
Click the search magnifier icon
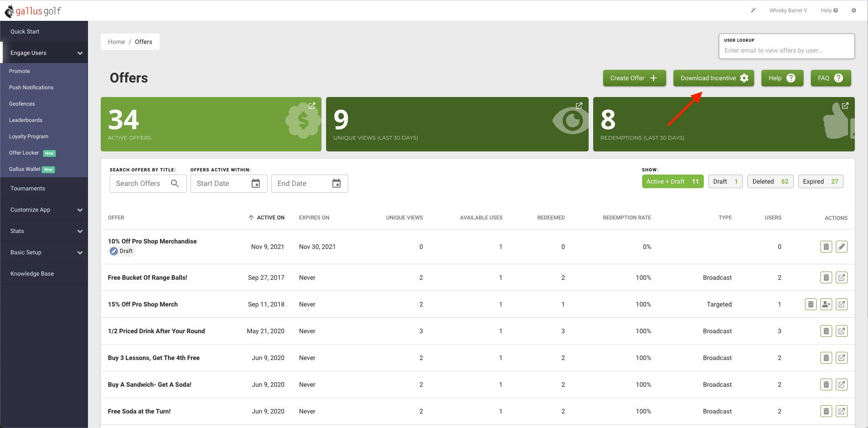(x=175, y=184)
